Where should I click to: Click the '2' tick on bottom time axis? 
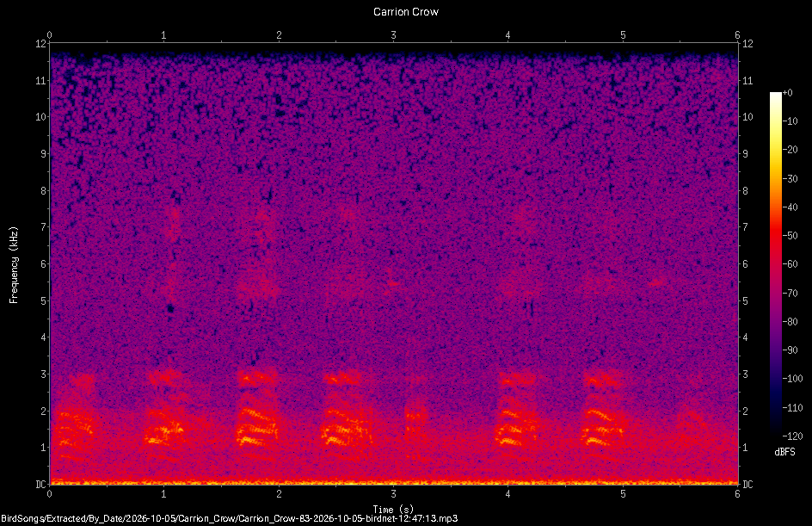tap(279, 494)
